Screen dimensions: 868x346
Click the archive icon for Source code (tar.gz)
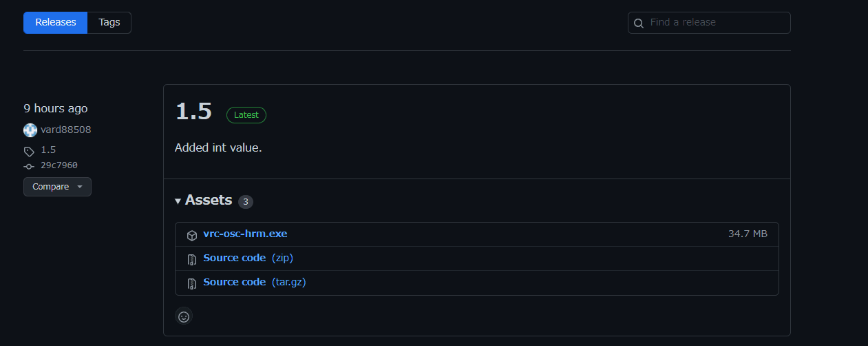point(192,283)
